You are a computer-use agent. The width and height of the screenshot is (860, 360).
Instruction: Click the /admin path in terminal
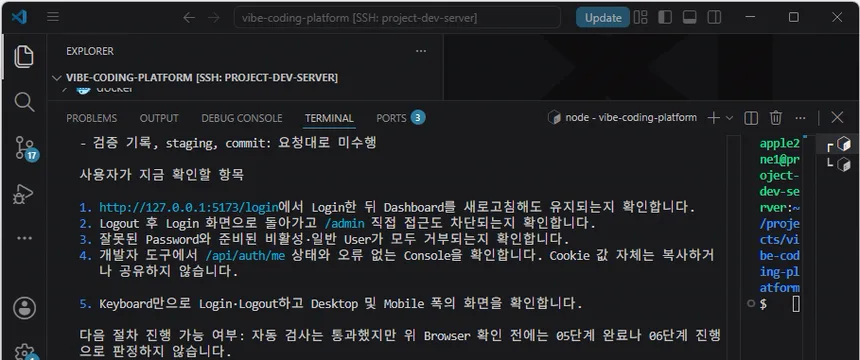click(x=344, y=223)
